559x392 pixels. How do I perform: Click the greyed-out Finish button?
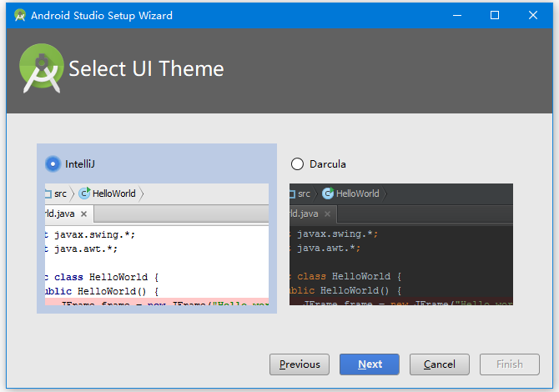tap(509, 364)
